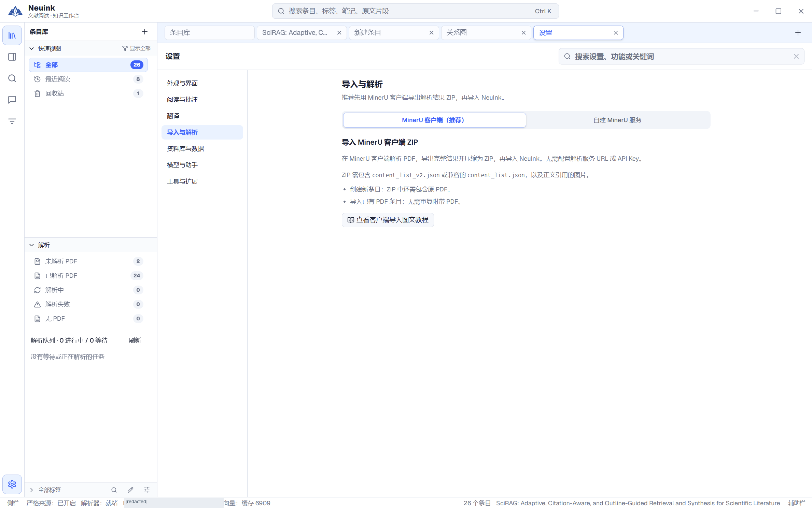Close the 新建条目 tab

(x=431, y=33)
